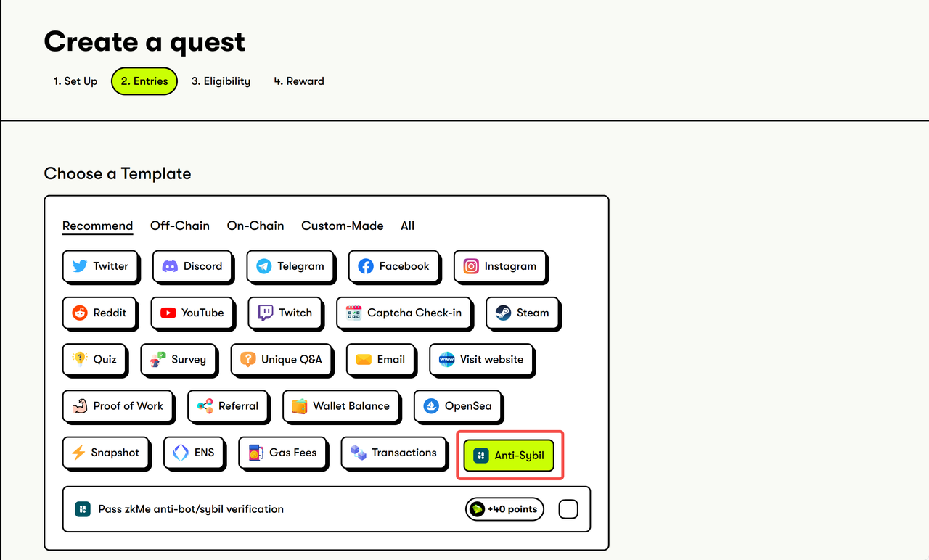Image resolution: width=929 pixels, height=560 pixels.
Task: Click the Captcha Check-in calendar icon
Action: coord(353,313)
